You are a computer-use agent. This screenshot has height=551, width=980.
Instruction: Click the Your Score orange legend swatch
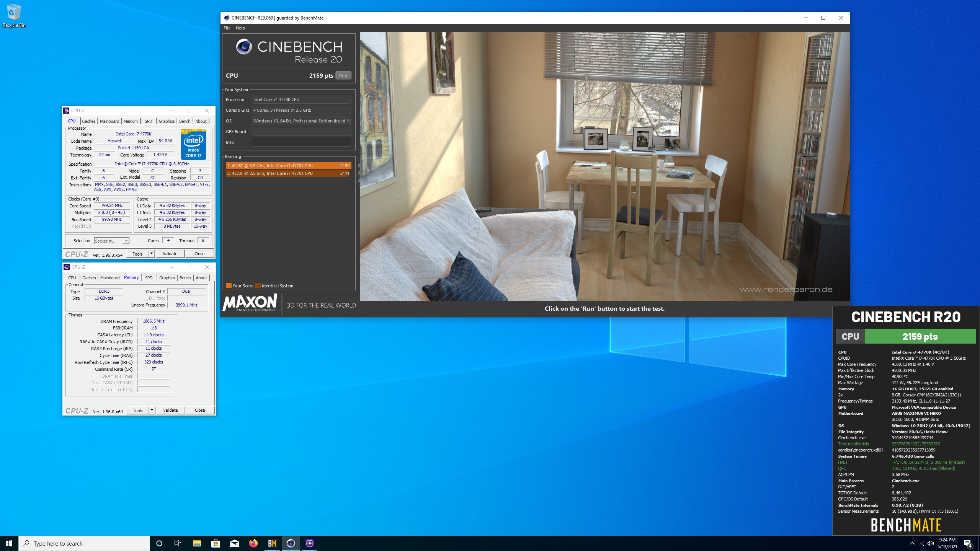tap(229, 286)
